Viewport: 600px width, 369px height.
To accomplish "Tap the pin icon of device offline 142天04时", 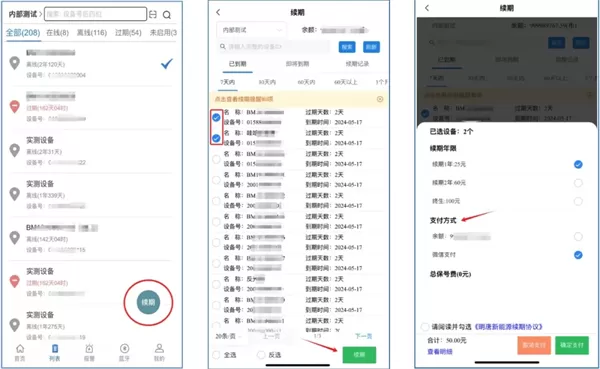I will coord(15,238).
